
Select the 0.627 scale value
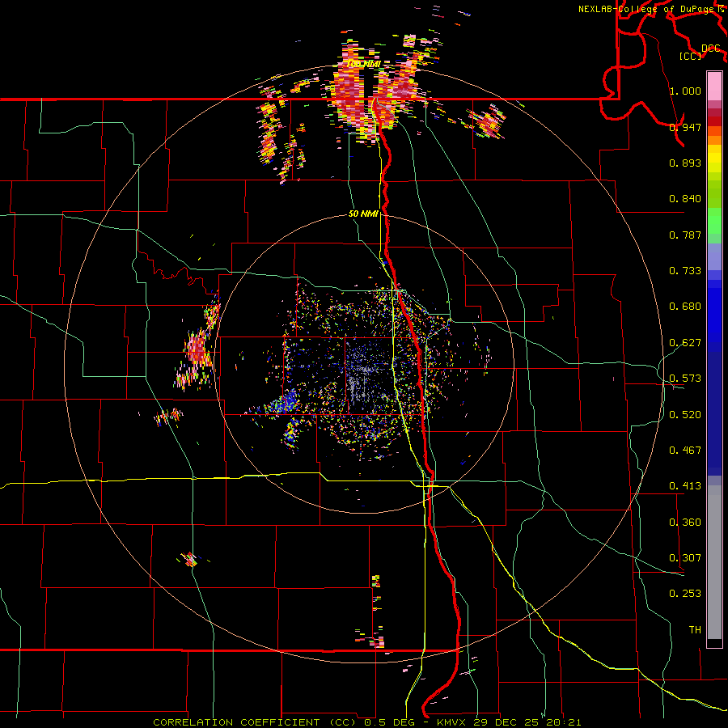[685, 343]
